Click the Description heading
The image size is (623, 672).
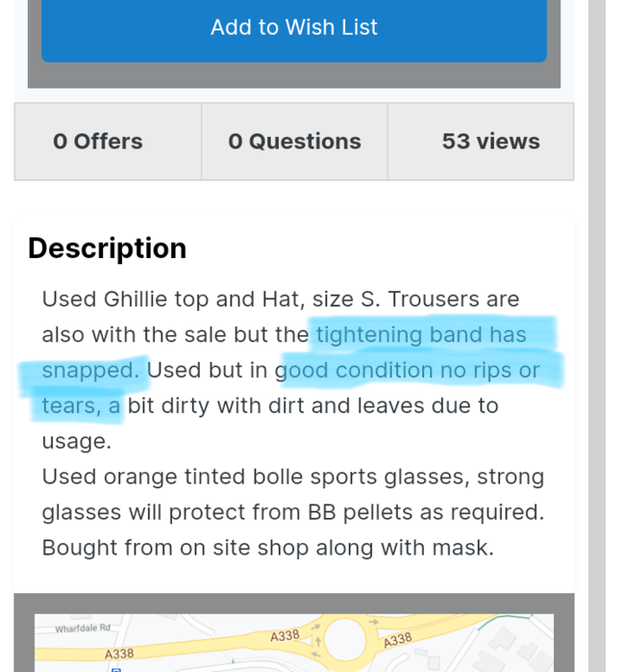(108, 248)
